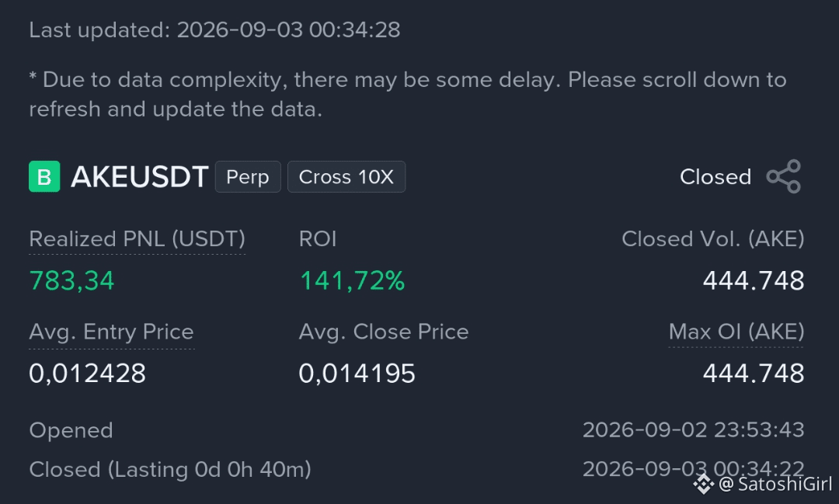The height and width of the screenshot is (504, 839).
Task: Click the Max OI (AKE) underlined label
Action: 736,332
